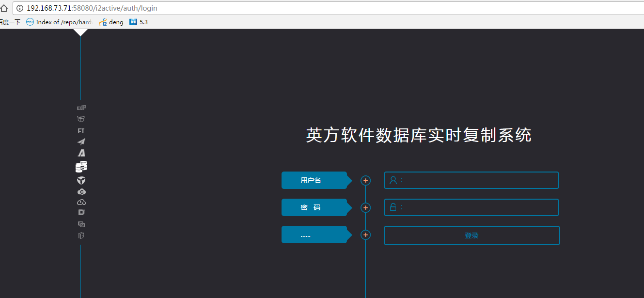Select the overlapping squares icon in the sidebar
This screenshot has width=644, height=298.
click(x=81, y=224)
